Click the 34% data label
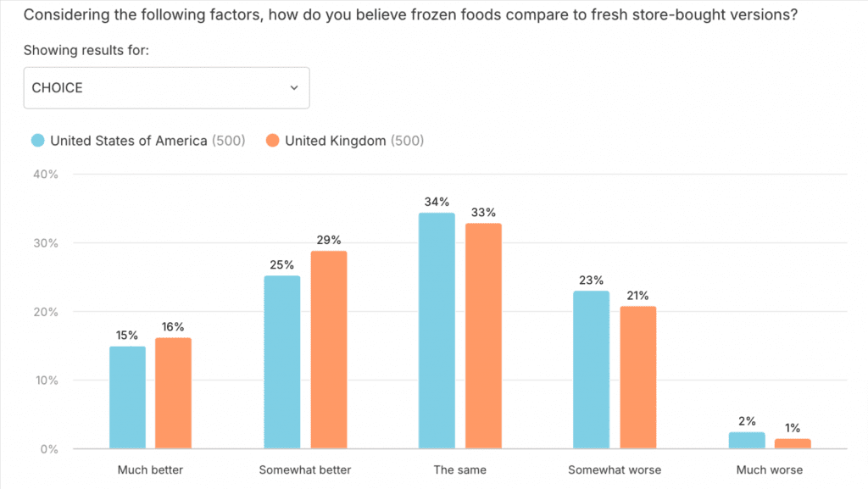868x489 pixels. point(437,203)
